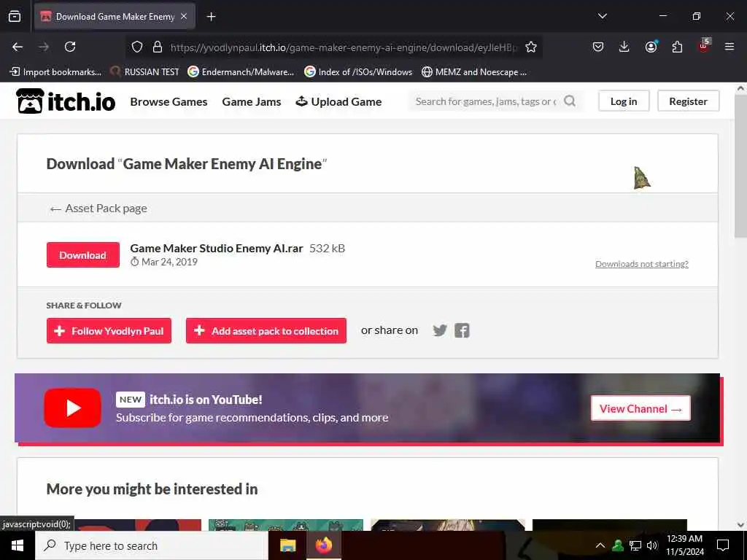The height and width of the screenshot is (560, 747).
Task: Open the Firefox account icon
Action: tap(651, 46)
